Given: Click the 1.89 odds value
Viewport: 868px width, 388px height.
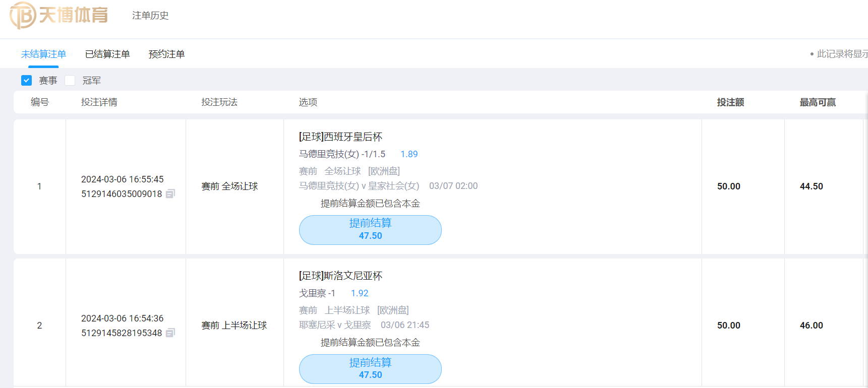Looking at the screenshot, I should pyautogui.click(x=409, y=154).
